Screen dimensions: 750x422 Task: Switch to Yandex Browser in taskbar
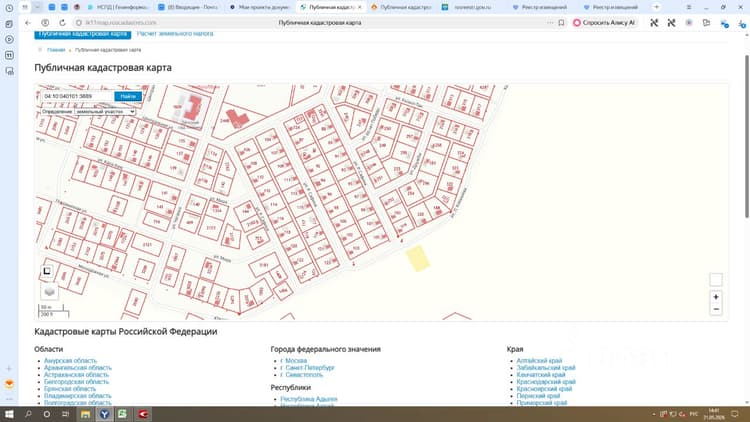point(104,414)
